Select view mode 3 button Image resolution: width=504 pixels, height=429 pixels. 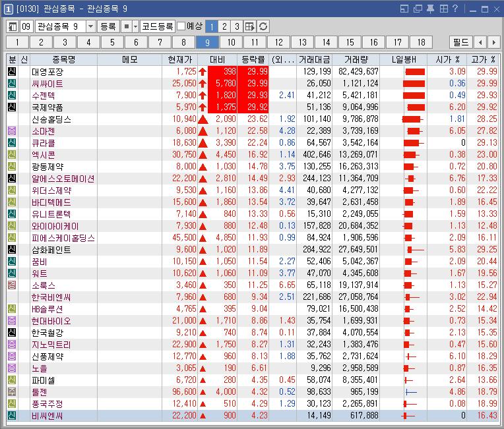(x=237, y=26)
